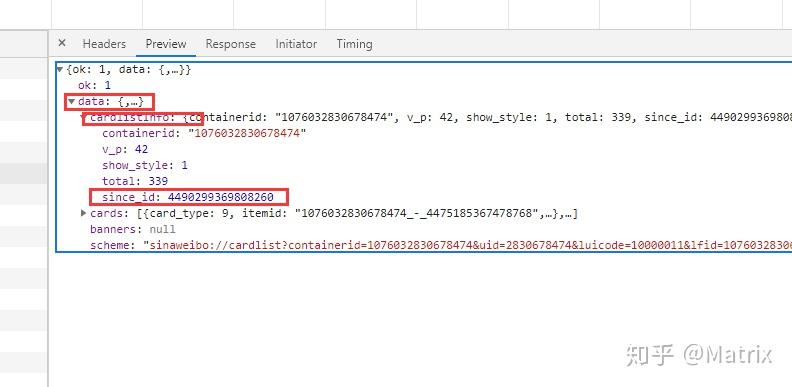Select the 'total: 339' row
The height and width of the screenshot is (387, 792).
coord(135,181)
